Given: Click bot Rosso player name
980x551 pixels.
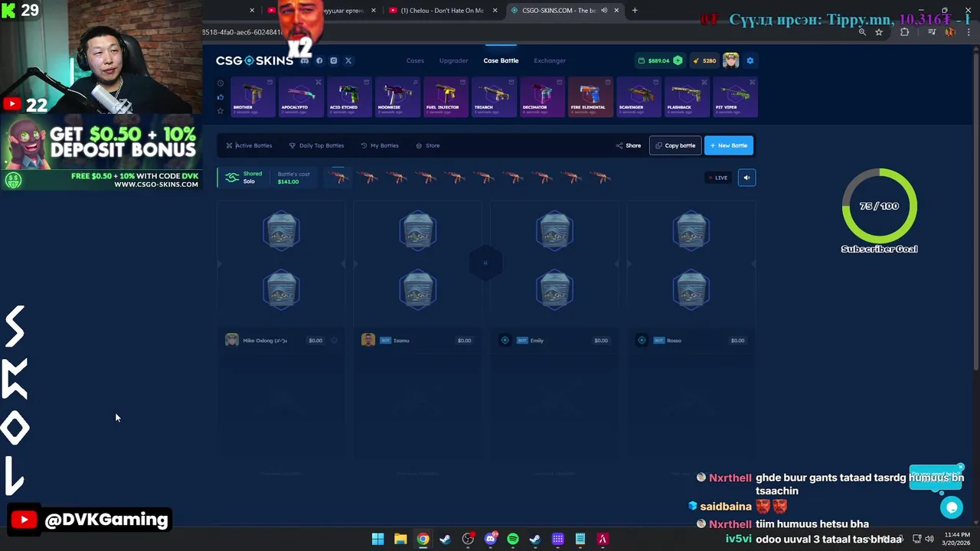Looking at the screenshot, I should pos(674,341).
